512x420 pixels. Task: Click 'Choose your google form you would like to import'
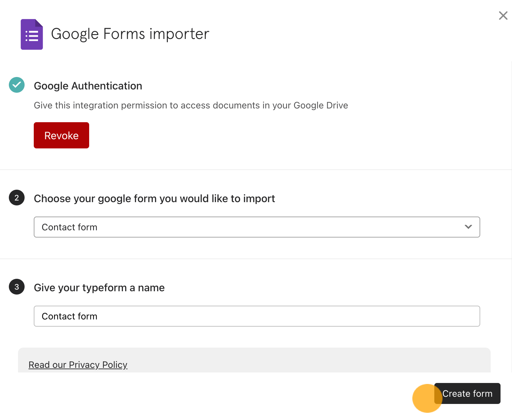point(154,199)
